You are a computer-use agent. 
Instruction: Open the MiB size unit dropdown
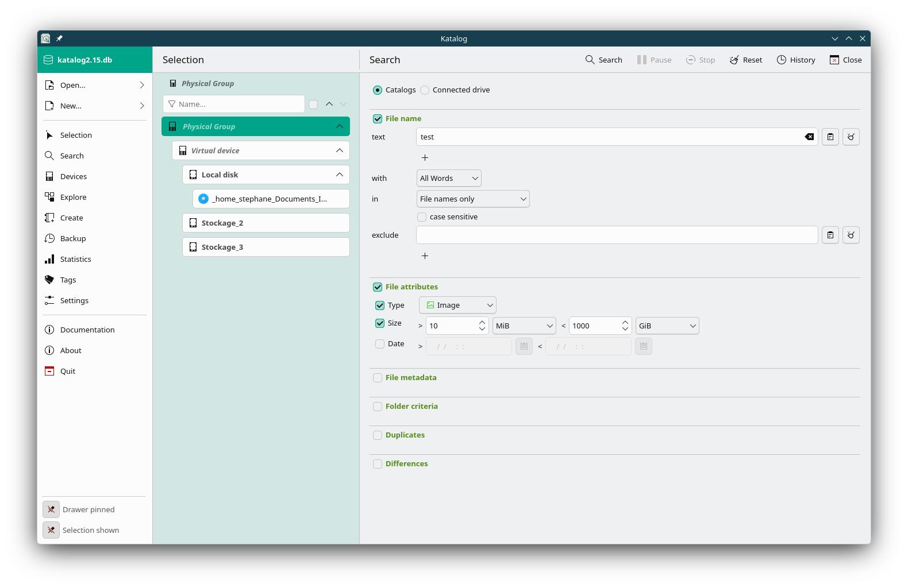524,326
